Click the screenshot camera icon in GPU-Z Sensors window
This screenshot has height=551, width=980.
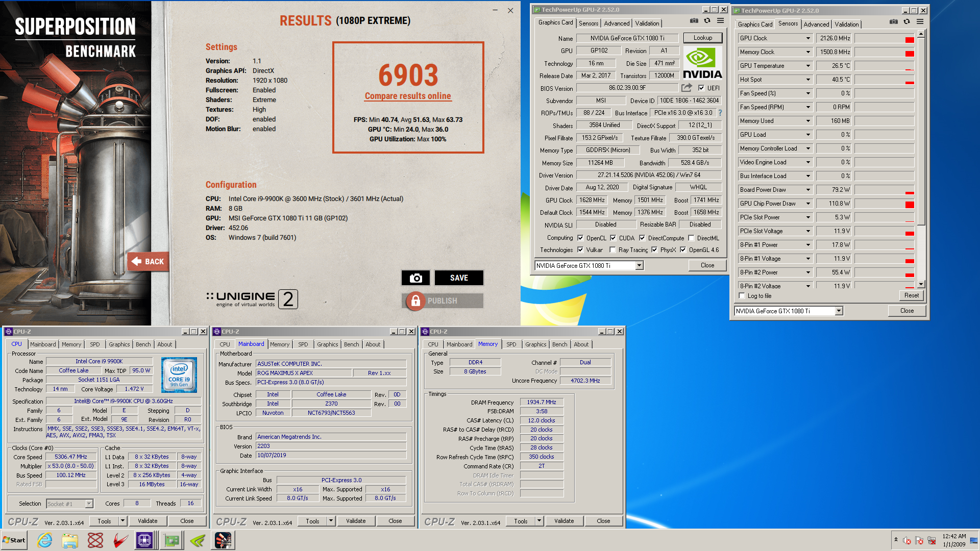893,22
